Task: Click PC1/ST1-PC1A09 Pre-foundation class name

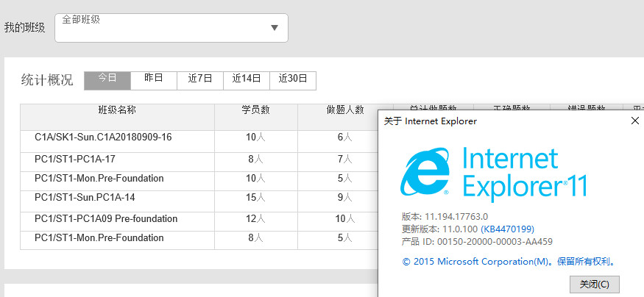Action: pyautogui.click(x=106, y=218)
